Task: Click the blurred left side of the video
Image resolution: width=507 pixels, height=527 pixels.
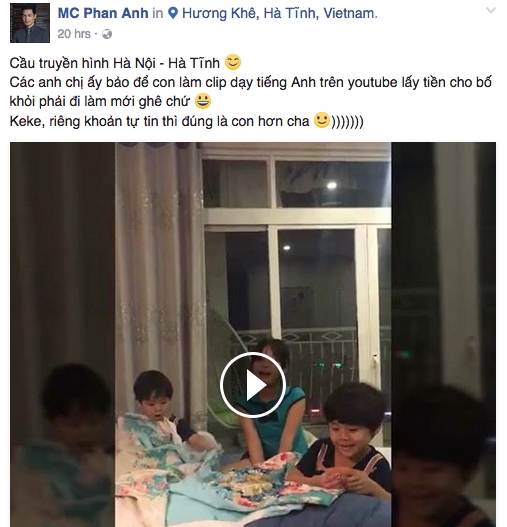Action: [x=63, y=334]
